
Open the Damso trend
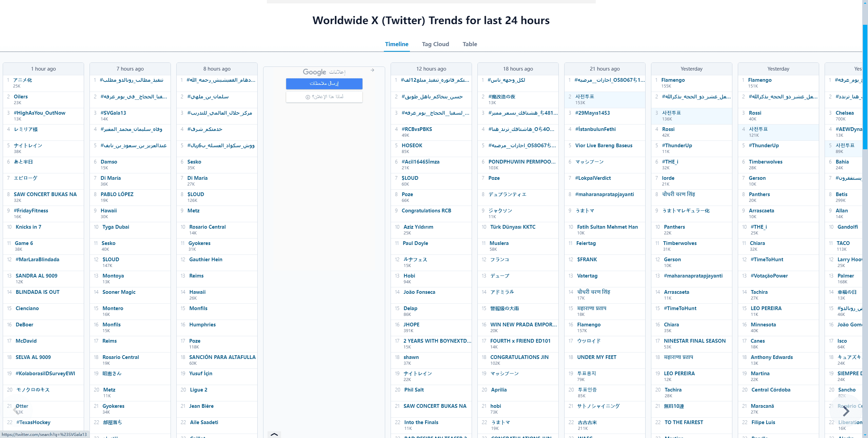pos(109,162)
